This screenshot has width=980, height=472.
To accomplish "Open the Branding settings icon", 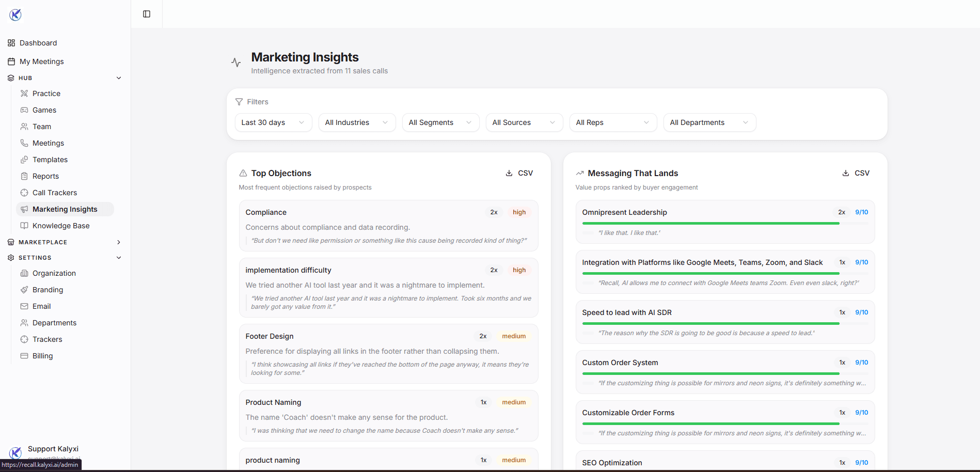I will pyautogui.click(x=24, y=290).
